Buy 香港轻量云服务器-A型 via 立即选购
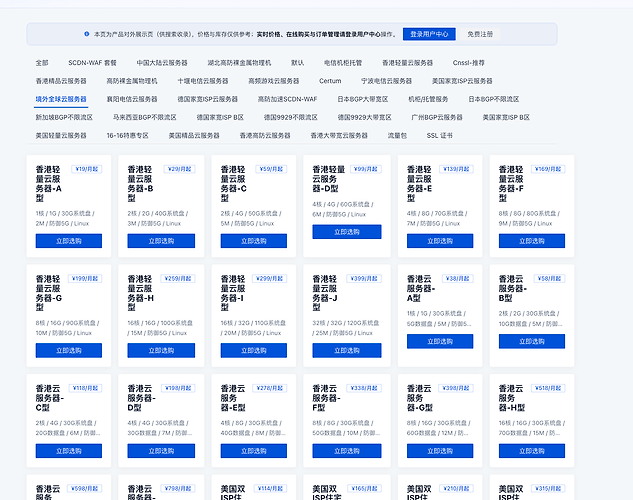The width and height of the screenshot is (633, 500). click(69, 241)
